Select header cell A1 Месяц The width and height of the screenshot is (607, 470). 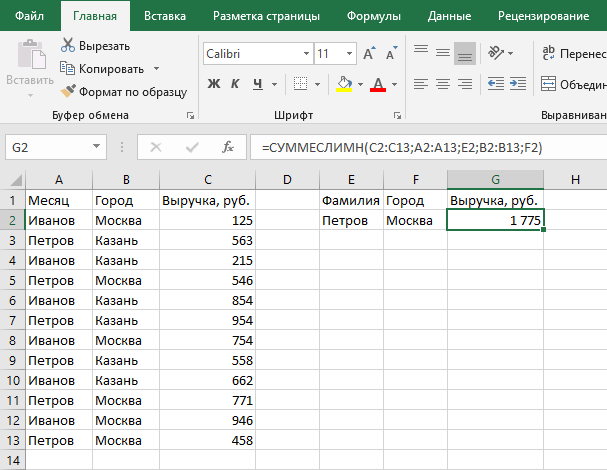click(x=59, y=200)
